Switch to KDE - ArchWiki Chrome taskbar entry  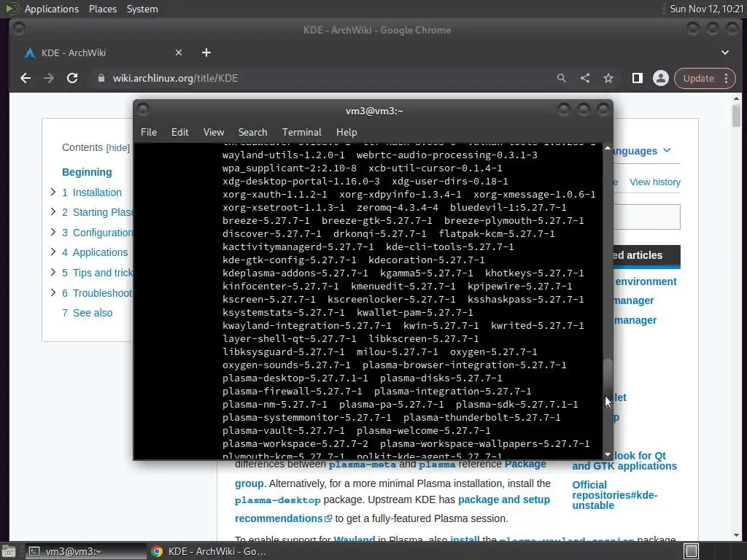pyautogui.click(x=209, y=551)
